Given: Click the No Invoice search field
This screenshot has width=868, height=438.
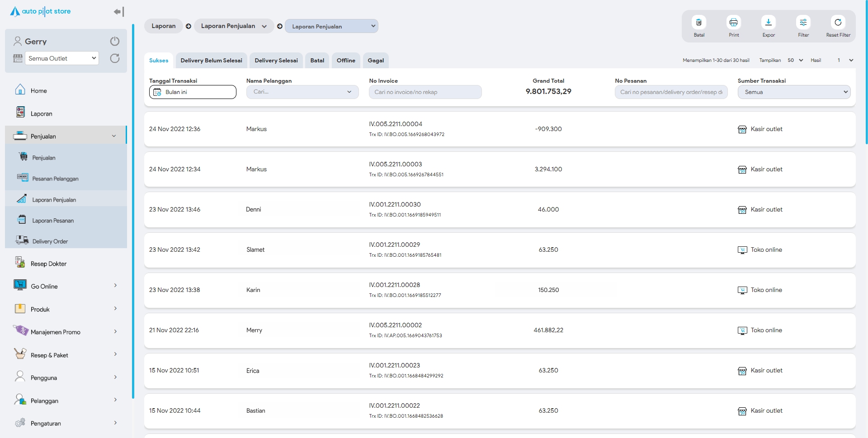Looking at the screenshot, I should coord(425,92).
